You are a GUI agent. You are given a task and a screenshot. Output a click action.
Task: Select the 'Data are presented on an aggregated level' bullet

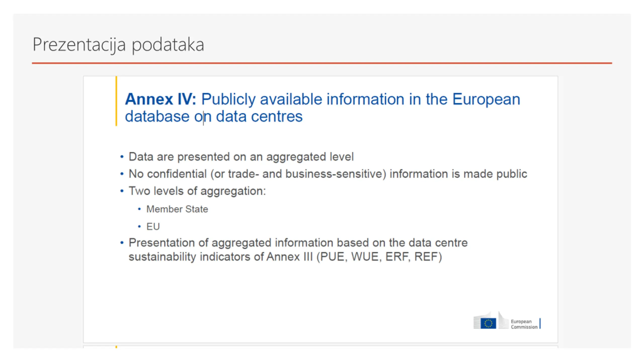point(241,157)
